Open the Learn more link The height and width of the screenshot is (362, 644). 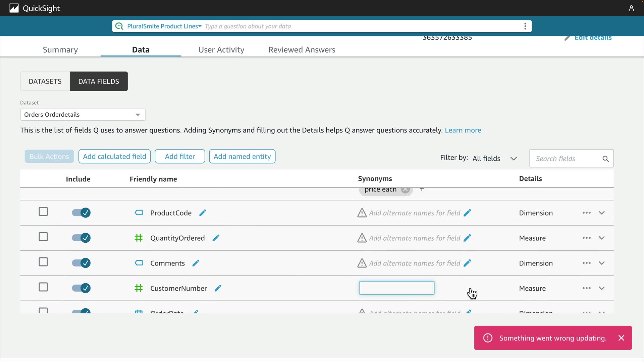click(x=463, y=130)
